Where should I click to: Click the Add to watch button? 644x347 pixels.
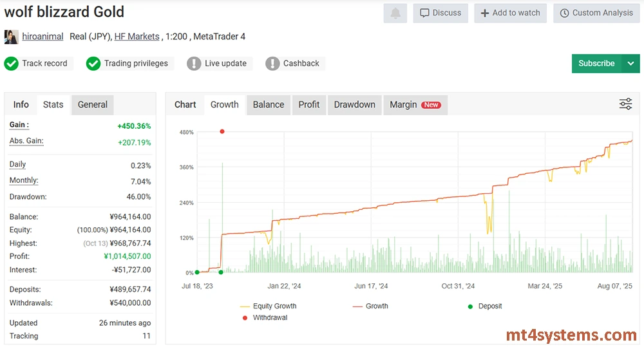(510, 14)
